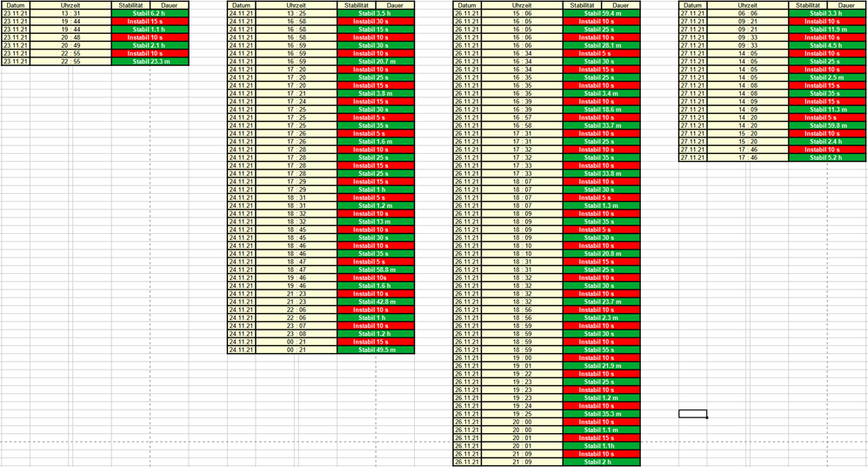868x467 pixels.
Task: Click the 'Stabilität' header of the 24.11.21 table
Action: pos(357,5)
